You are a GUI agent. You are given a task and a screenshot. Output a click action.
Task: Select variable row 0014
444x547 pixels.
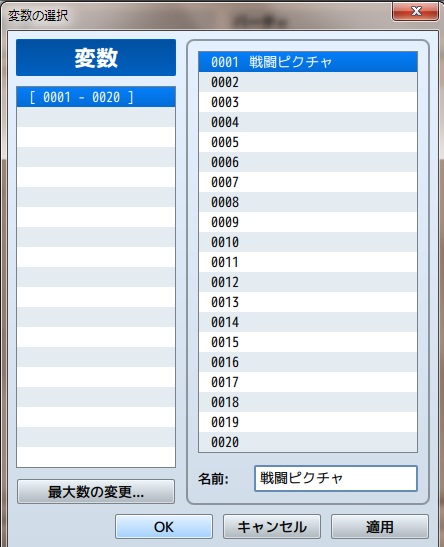click(x=308, y=322)
